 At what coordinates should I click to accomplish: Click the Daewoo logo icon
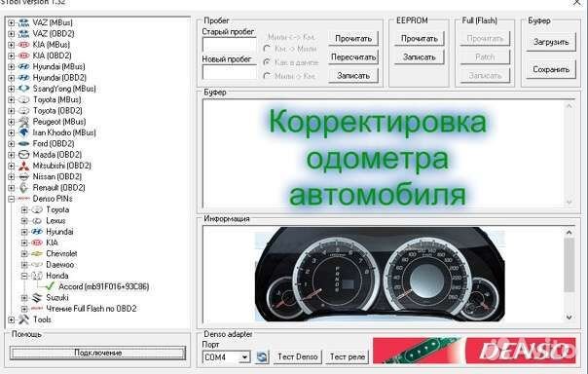pyautogui.click(x=37, y=265)
